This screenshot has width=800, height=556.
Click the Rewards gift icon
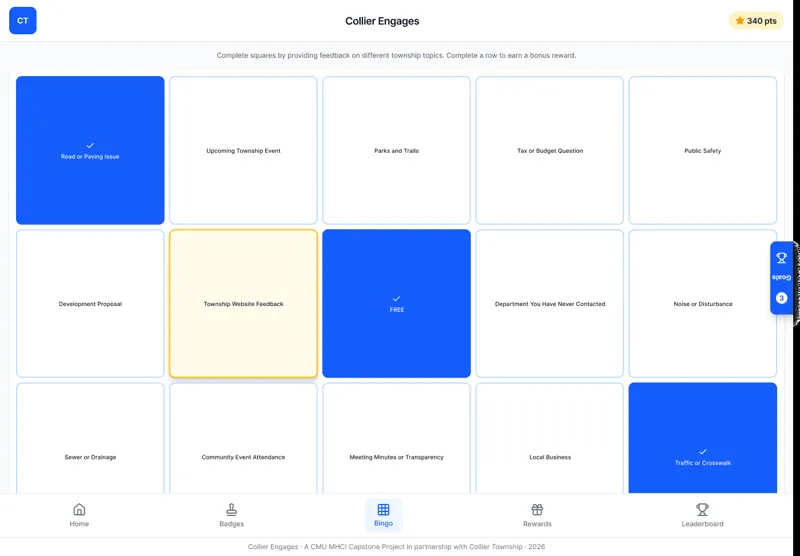pos(537,509)
